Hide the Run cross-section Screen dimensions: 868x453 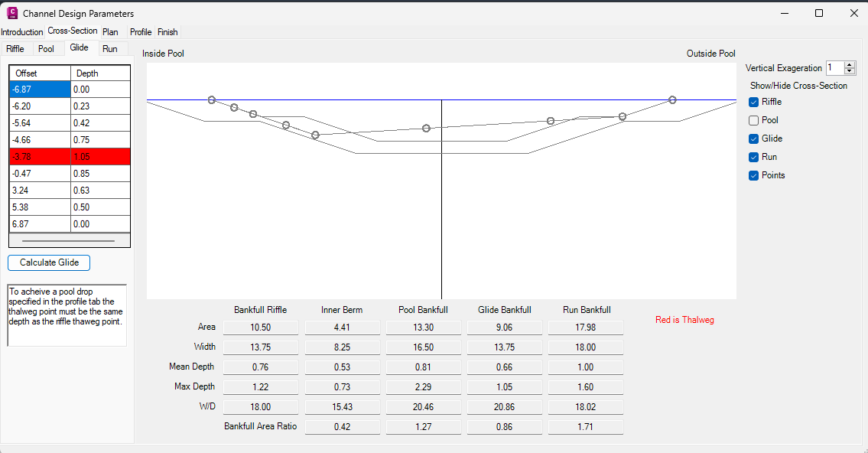(754, 157)
